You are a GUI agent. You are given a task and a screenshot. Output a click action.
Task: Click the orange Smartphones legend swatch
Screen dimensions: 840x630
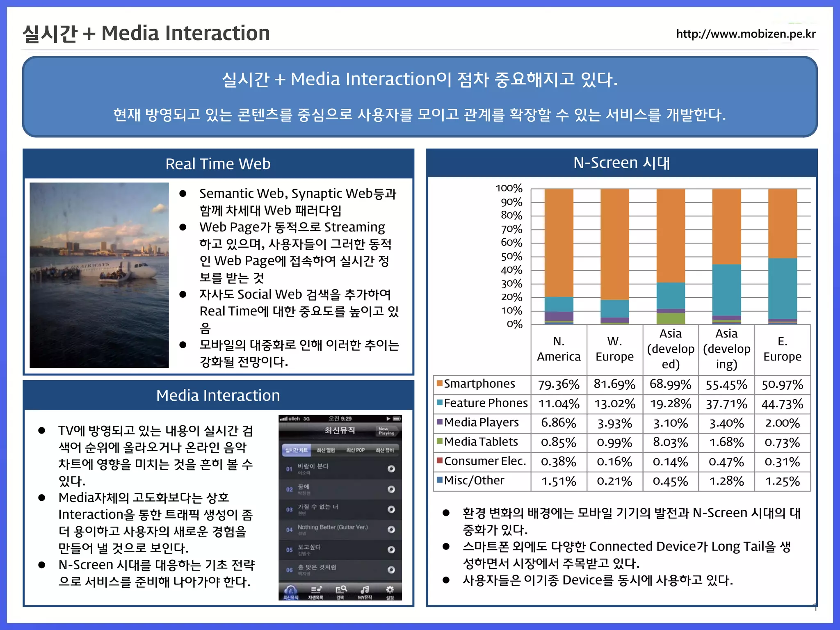click(440, 383)
